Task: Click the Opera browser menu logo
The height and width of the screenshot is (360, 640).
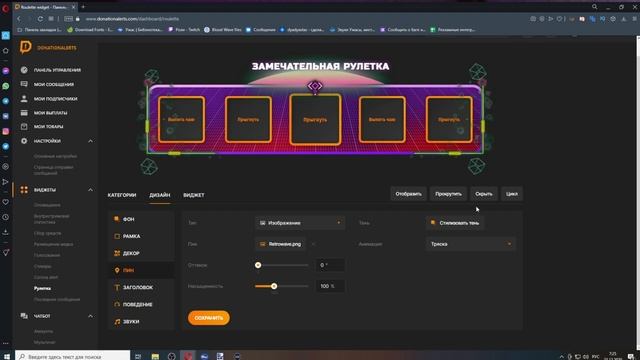Action: [x=5, y=8]
